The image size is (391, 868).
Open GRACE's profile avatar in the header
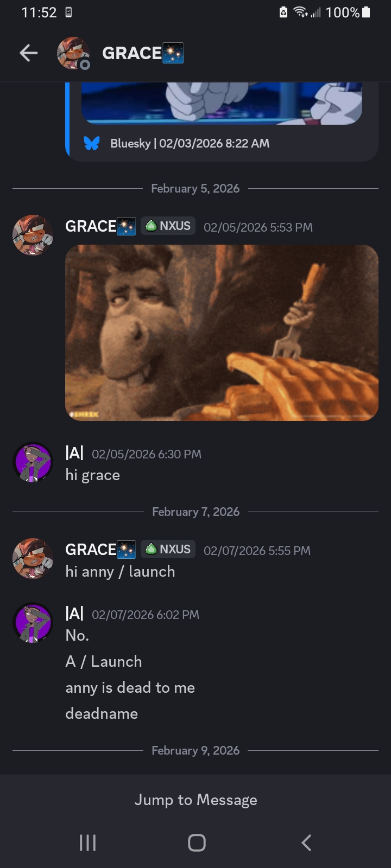73,53
